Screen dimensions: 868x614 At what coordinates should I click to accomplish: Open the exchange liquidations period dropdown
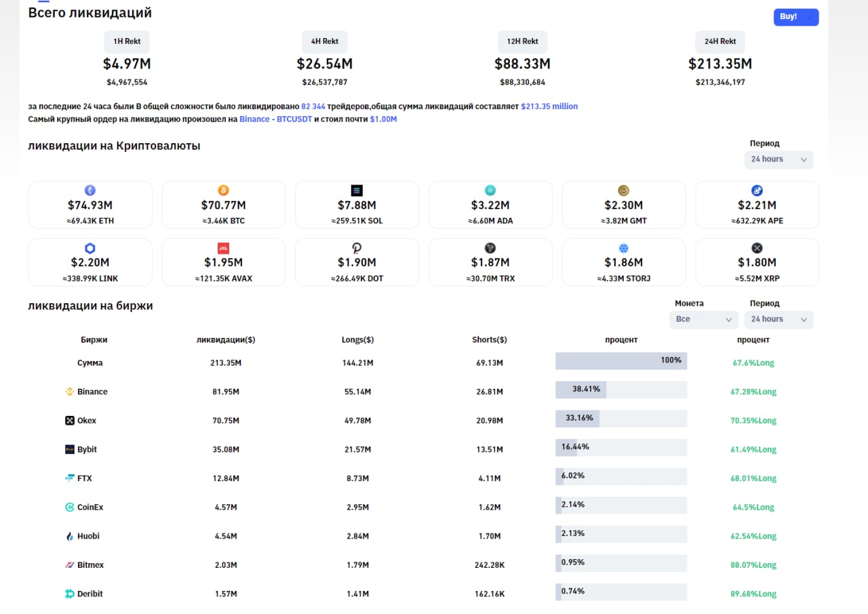pos(778,320)
